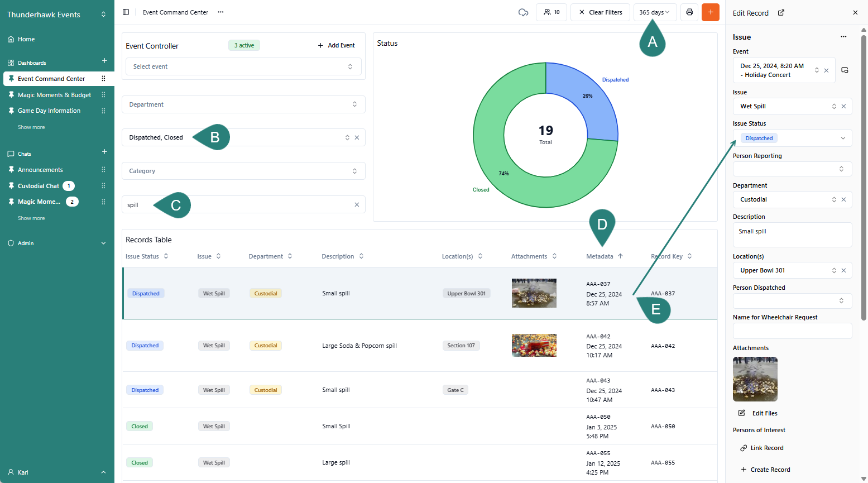Click the Edit Files pencil icon
Image resolution: width=868 pixels, height=483 pixels.
point(742,413)
